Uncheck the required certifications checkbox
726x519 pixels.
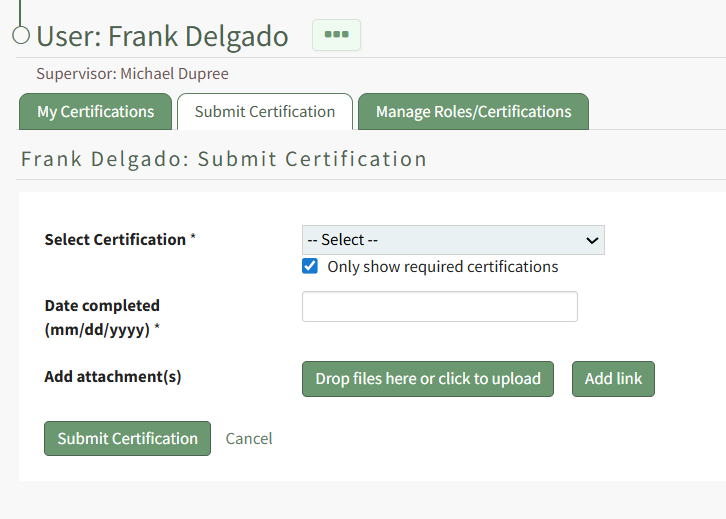[x=310, y=267]
